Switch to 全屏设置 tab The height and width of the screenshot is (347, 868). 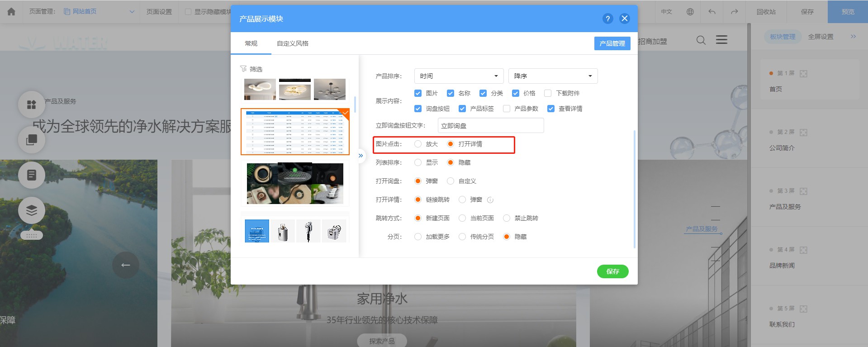click(x=821, y=37)
